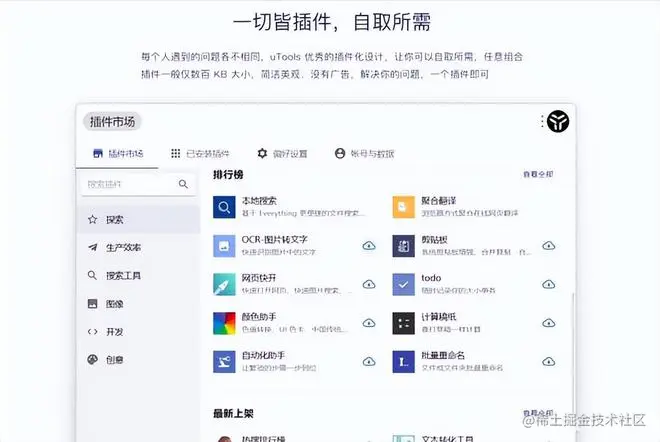
Task: Select the 创意 sidebar category
Action: [138, 360]
